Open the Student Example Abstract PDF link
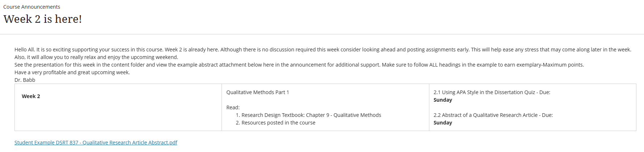This screenshot has height=152, width=644. (96, 143)
